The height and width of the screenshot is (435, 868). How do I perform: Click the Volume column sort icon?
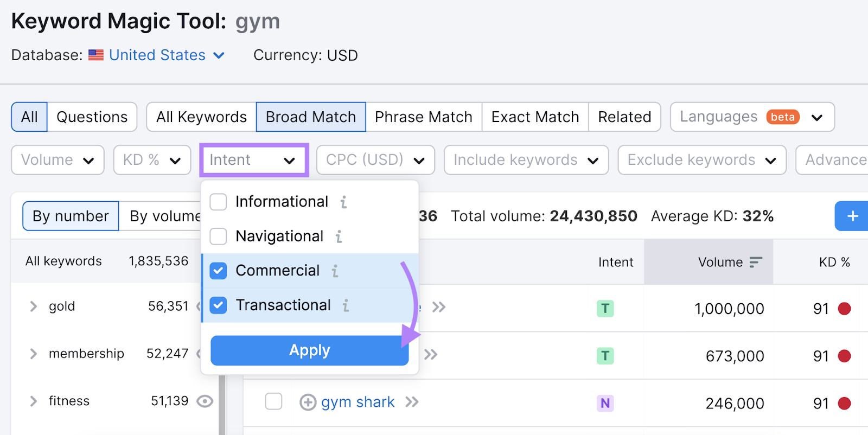tap(755, 263)
